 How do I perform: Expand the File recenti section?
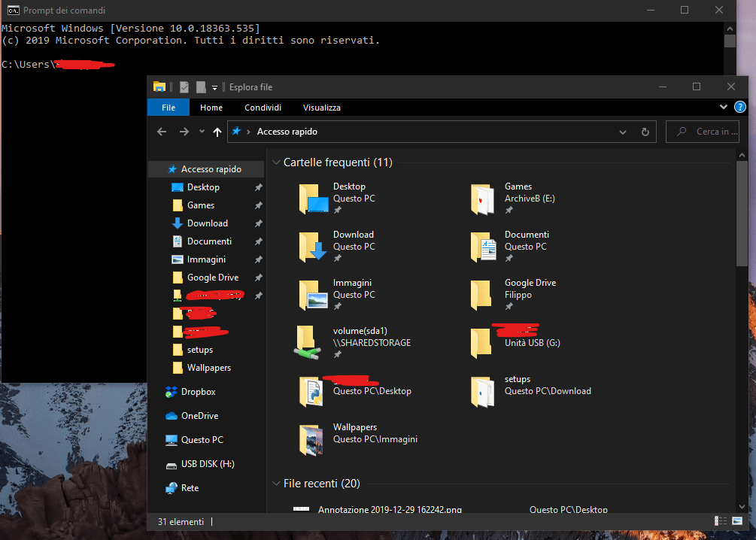tap(276, 484)
